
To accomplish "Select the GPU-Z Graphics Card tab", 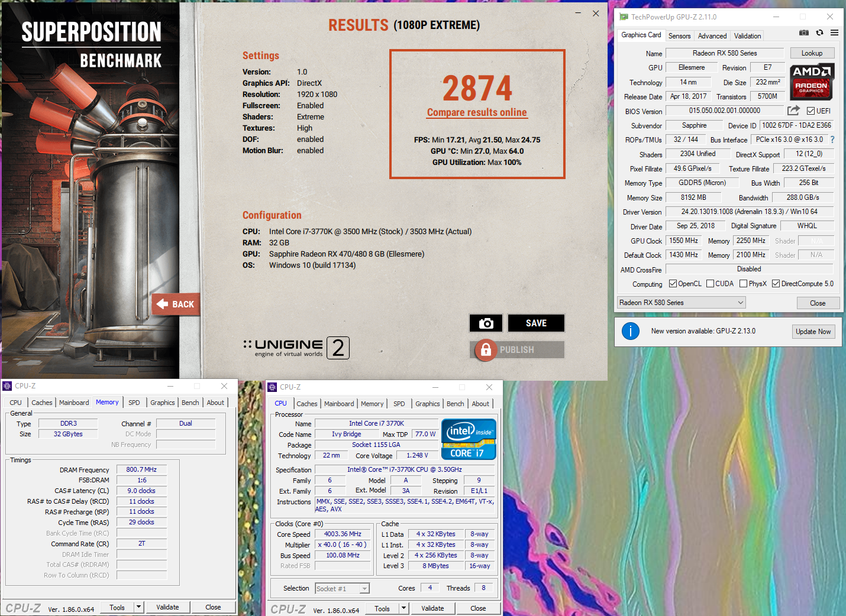I will pos(641,35).
